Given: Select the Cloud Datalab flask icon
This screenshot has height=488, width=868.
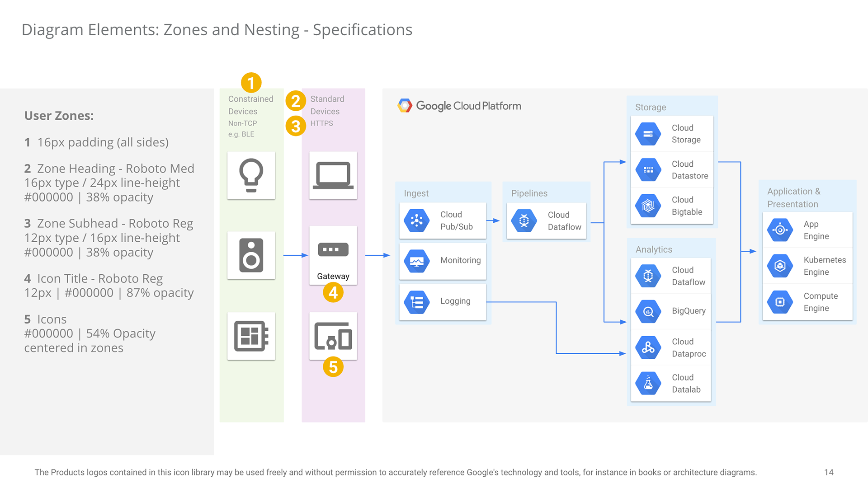Looking at the screenshot, I should [x=648, y=383].
